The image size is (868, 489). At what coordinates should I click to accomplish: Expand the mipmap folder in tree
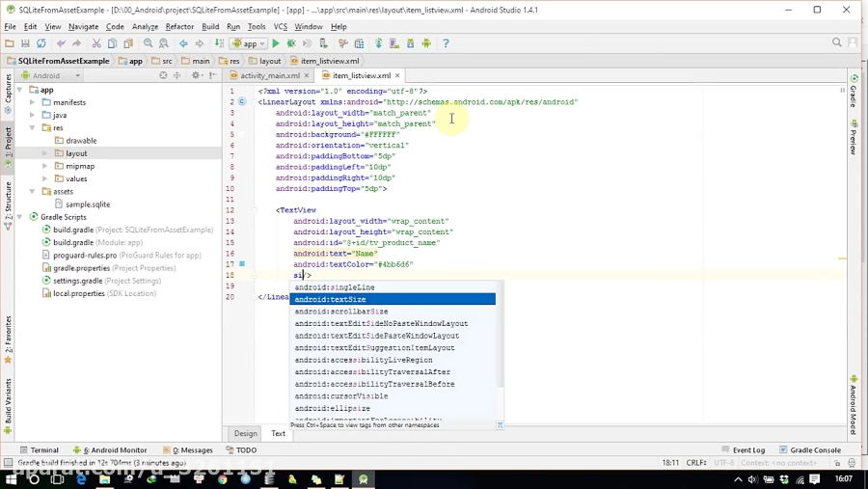(x=44, y=166)
